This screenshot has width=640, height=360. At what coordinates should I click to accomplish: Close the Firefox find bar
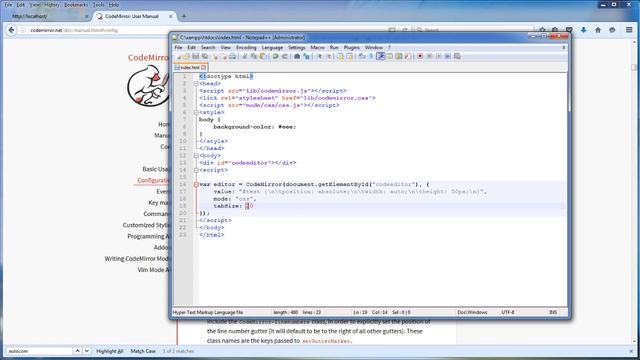click(x=631, y=351)
